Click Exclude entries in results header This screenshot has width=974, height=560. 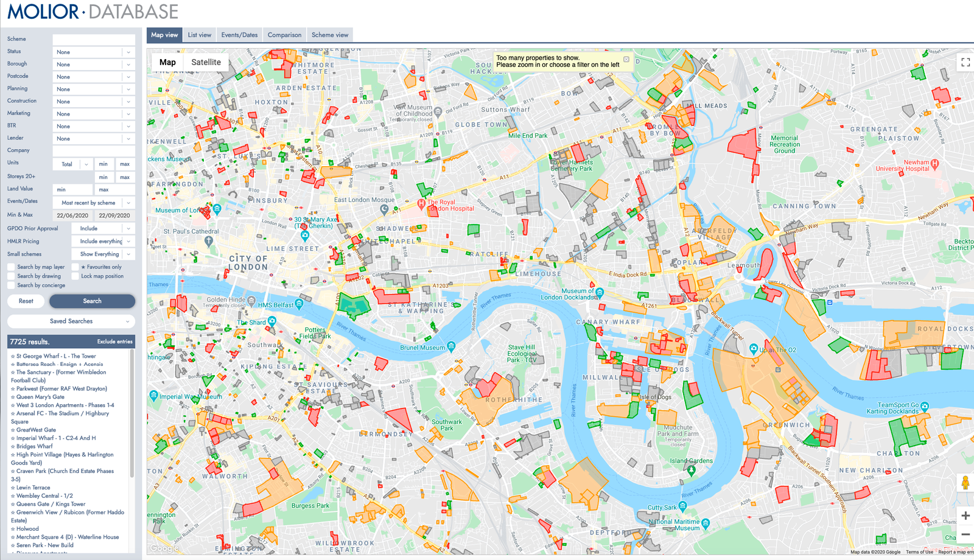(x=114, y=341)
